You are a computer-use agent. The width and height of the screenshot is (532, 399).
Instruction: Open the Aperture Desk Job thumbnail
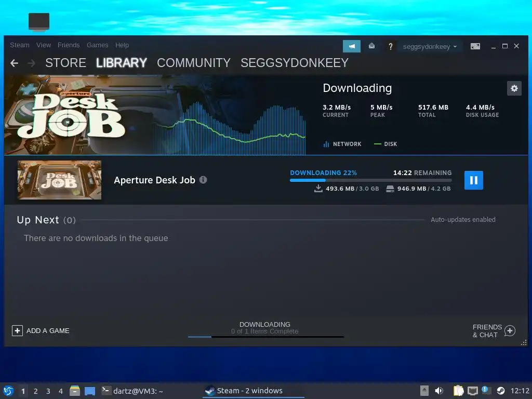pos(59,180)
